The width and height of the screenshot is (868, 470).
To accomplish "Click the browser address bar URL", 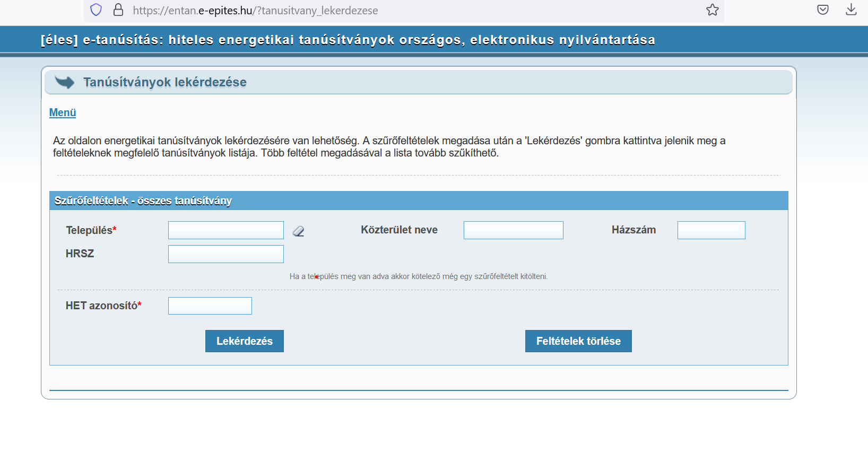I will pyautogui.click(x=255, y=11).
